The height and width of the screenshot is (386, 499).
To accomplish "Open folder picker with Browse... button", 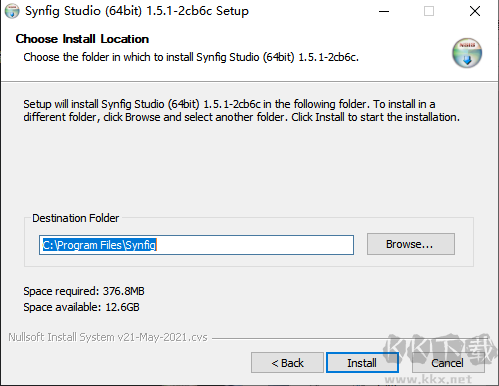I will (411, 244).
